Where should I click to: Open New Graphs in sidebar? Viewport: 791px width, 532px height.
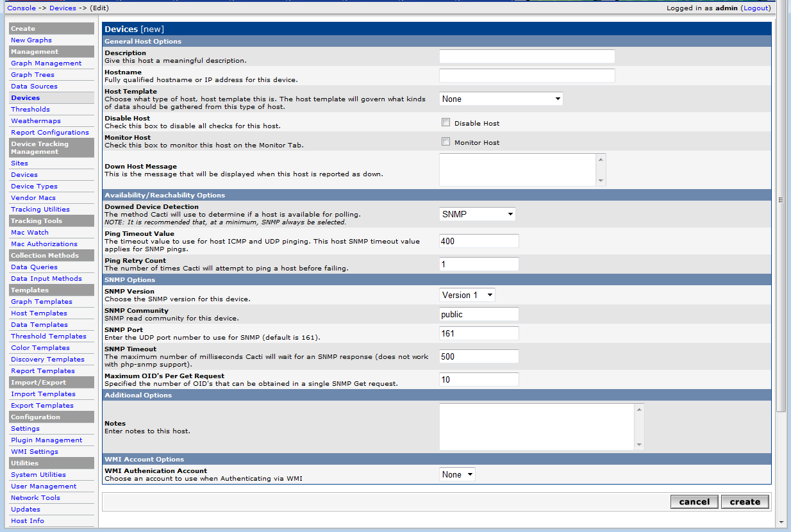(x=31, y=40)
